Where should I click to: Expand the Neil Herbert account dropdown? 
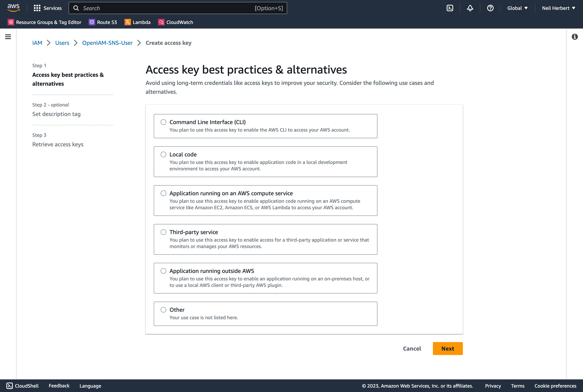click(x=558, y=8)
